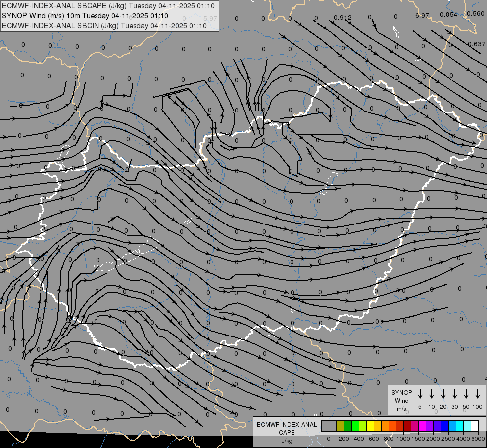This screenshot has height=448, width=487.
Task: Click the faint 5.97 value beside the header box
Action: 210,18
